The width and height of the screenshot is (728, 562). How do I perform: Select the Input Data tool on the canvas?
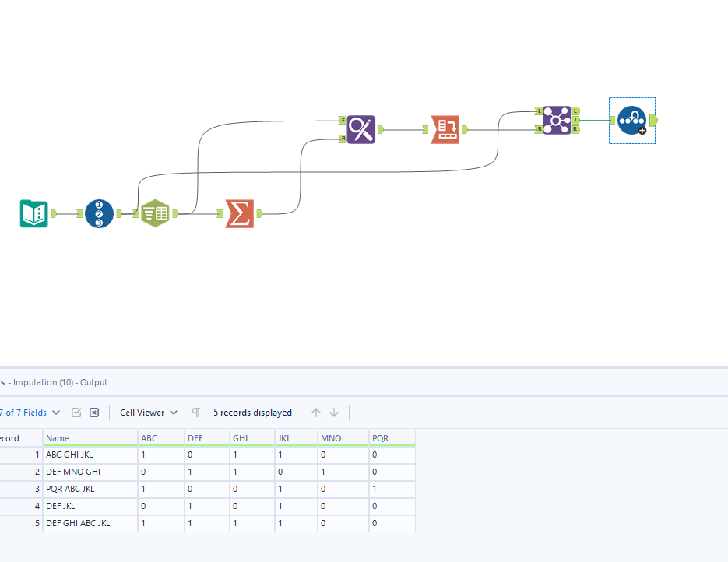[33, 213]
